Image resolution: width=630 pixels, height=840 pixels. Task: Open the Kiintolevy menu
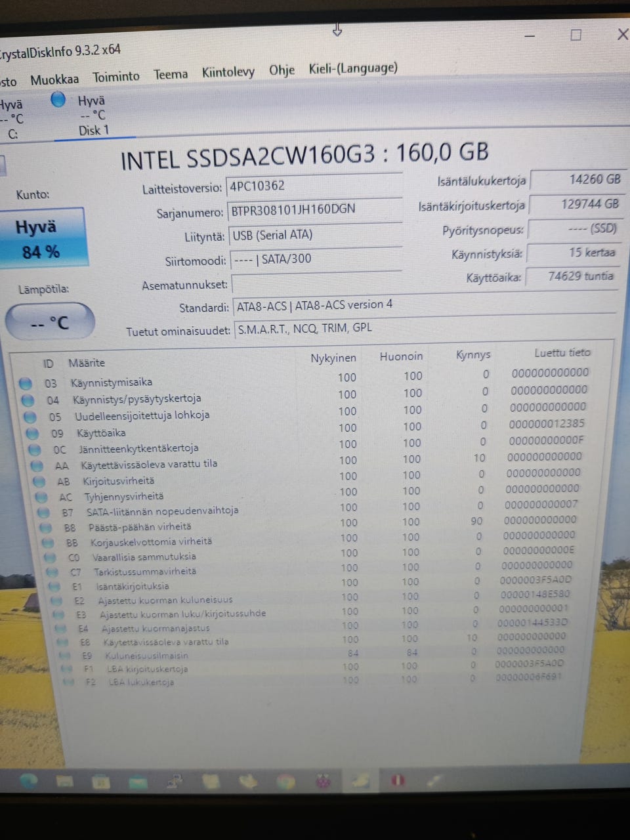228,72
